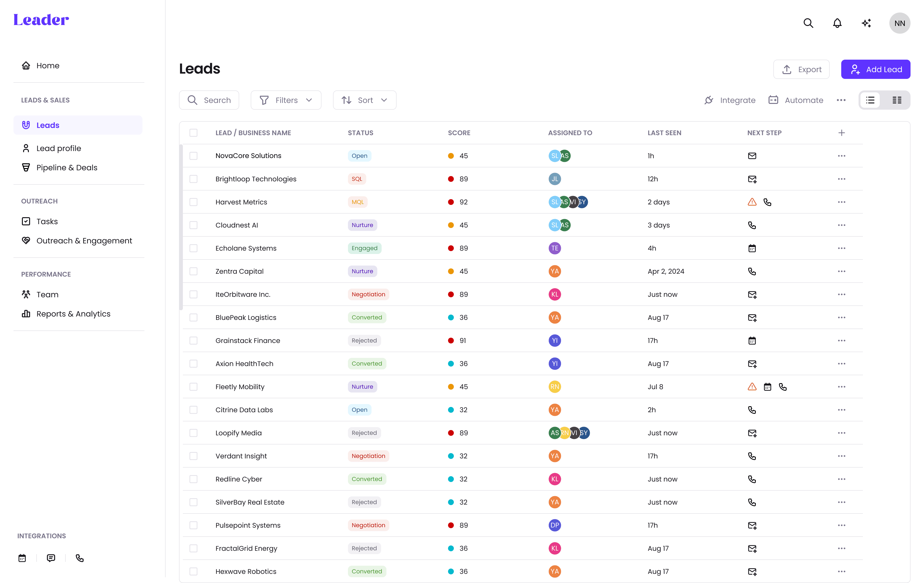Expand the Filters dropdown
Image resolution: width=924 pixels, height=583 pixels.
coord(286,100)
